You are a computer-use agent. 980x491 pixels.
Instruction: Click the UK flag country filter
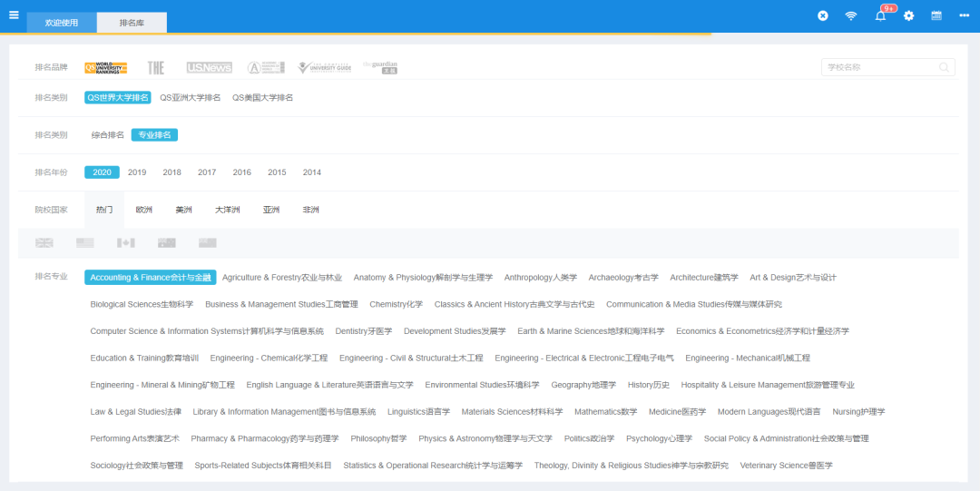(x=44, y=243)
